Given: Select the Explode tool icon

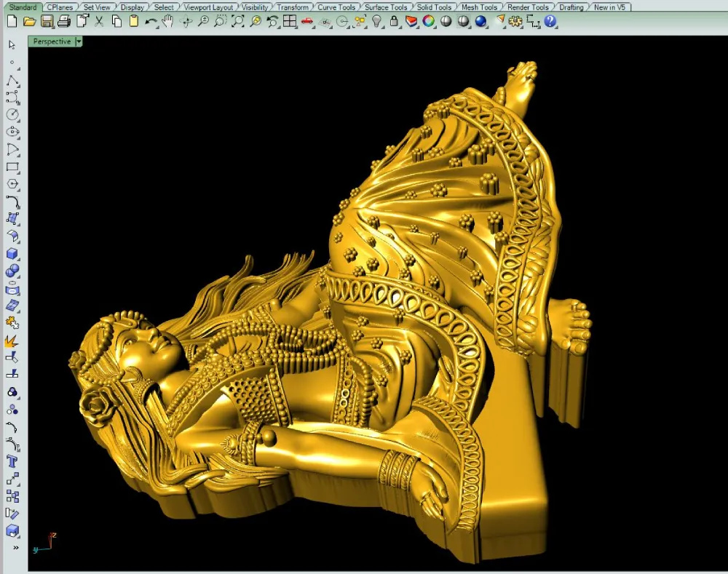Looking at the screenshot, I should 12,341.
